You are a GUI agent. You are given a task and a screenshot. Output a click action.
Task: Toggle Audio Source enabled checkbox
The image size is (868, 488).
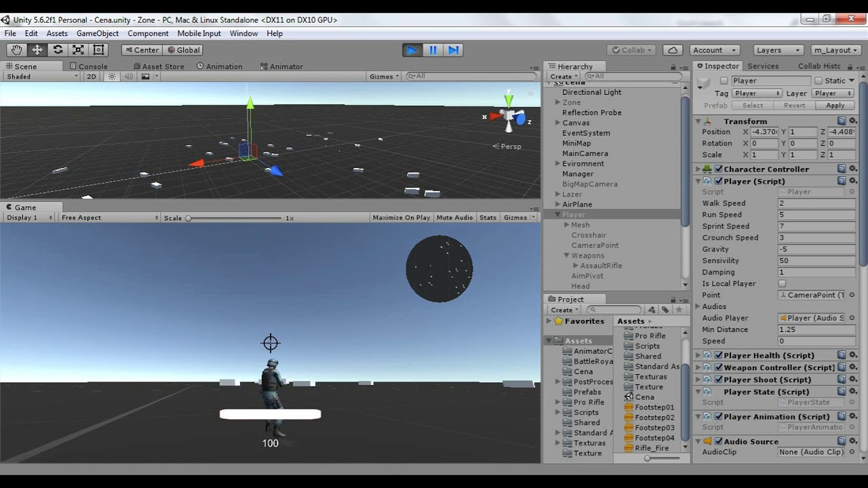[719, 441]
